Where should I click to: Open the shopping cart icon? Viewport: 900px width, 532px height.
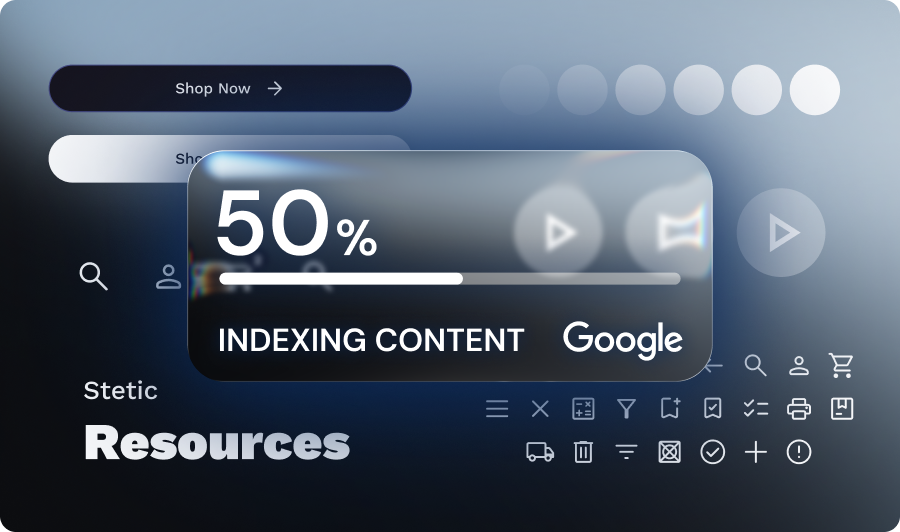[841, 366]
